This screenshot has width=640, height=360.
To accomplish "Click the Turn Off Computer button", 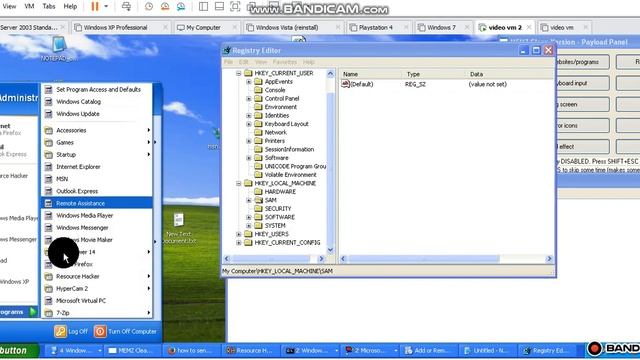I will point(126,331).
